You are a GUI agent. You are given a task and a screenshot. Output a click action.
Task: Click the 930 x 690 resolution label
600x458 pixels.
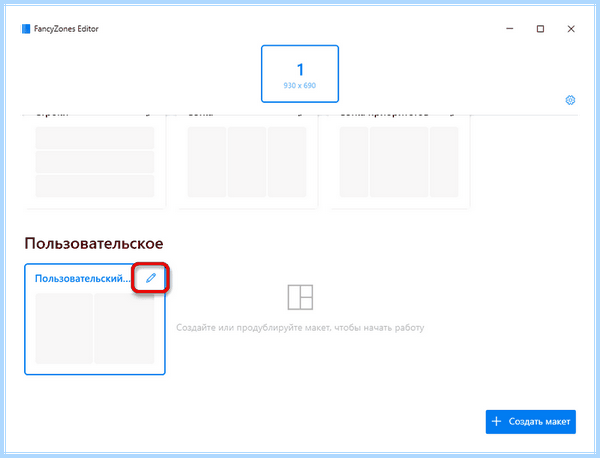click(300, 85)
